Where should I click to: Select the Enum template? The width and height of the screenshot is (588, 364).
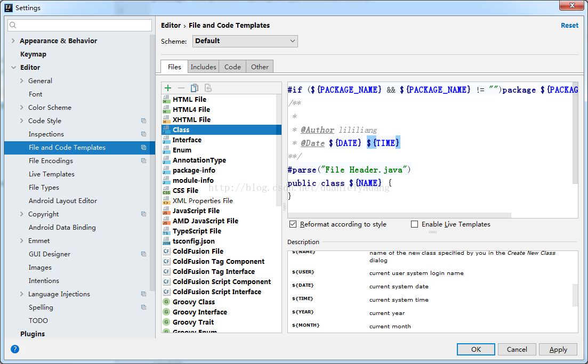(182, 150)
